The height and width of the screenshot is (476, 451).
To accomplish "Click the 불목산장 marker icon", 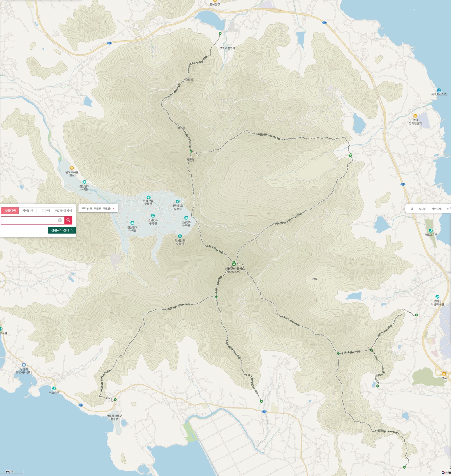I will pos(215,1).
